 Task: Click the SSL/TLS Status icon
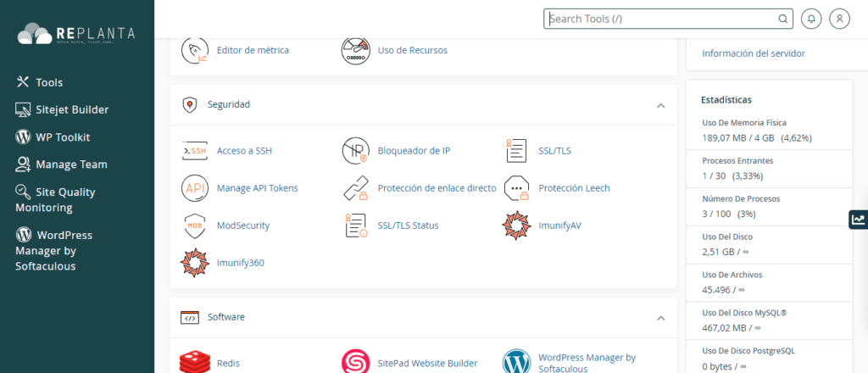356,225
